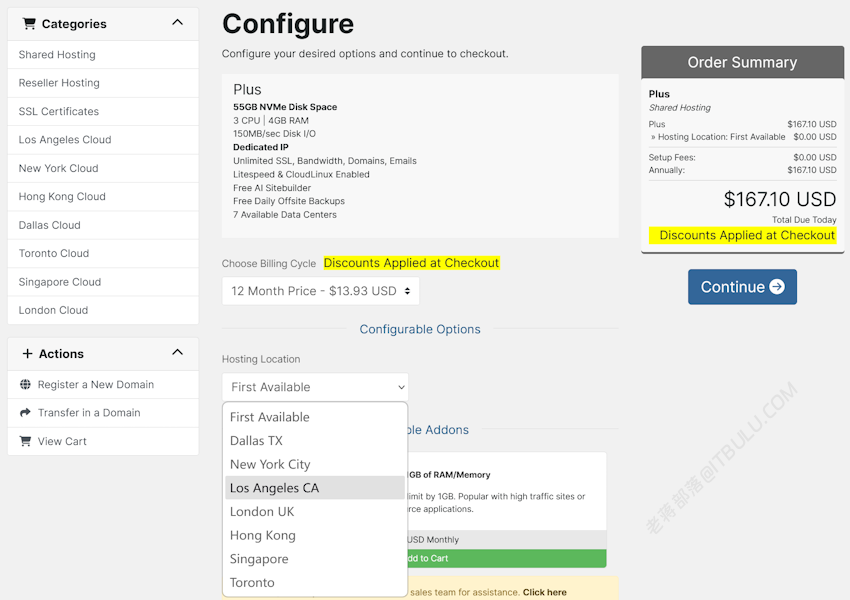Open the Singapore Cloud category

pyautogui.click(x=103, y=282)
